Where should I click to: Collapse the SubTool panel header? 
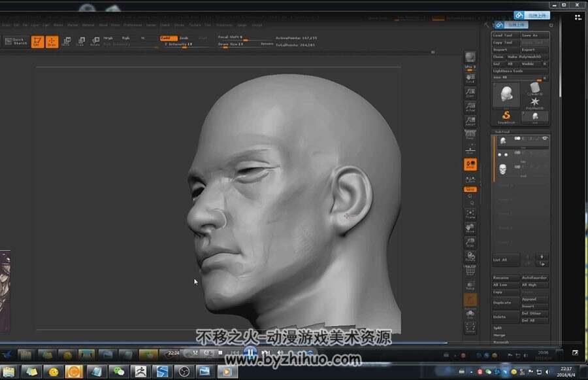point(502,132)
